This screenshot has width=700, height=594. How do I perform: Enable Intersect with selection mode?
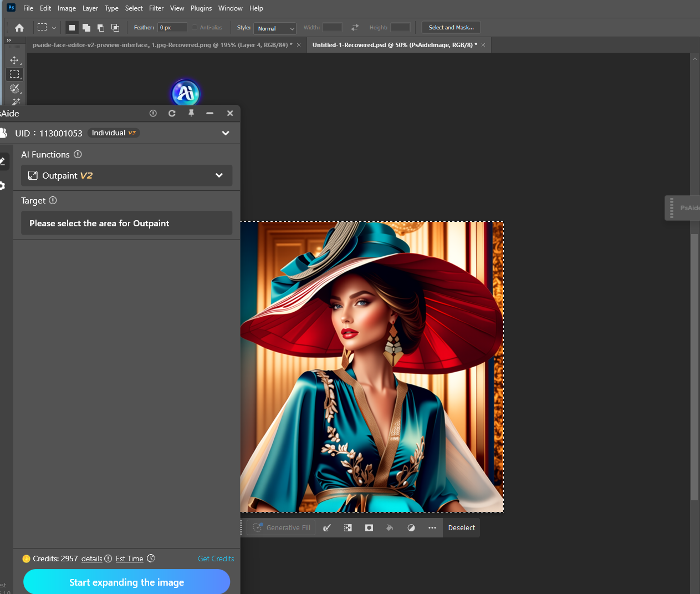(115, 28)
